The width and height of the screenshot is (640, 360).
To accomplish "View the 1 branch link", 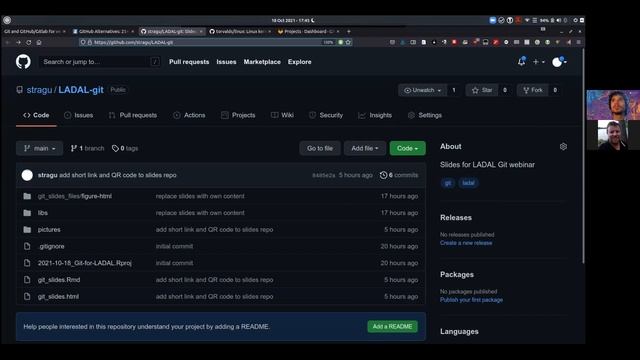I will [x=87, y=148].
